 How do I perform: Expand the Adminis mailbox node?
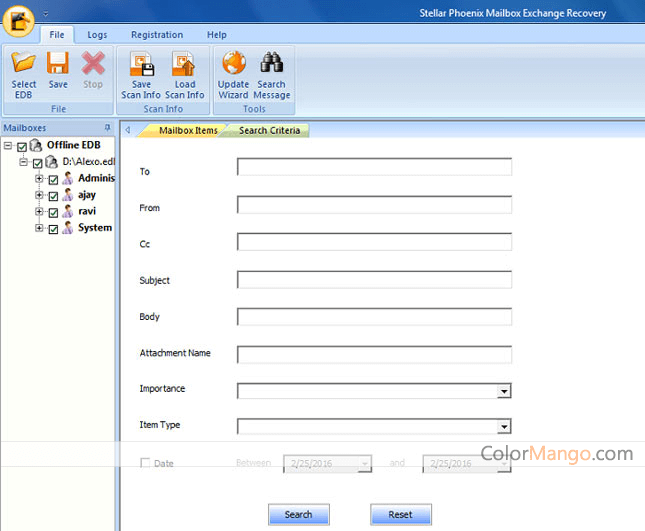(39, 179)
